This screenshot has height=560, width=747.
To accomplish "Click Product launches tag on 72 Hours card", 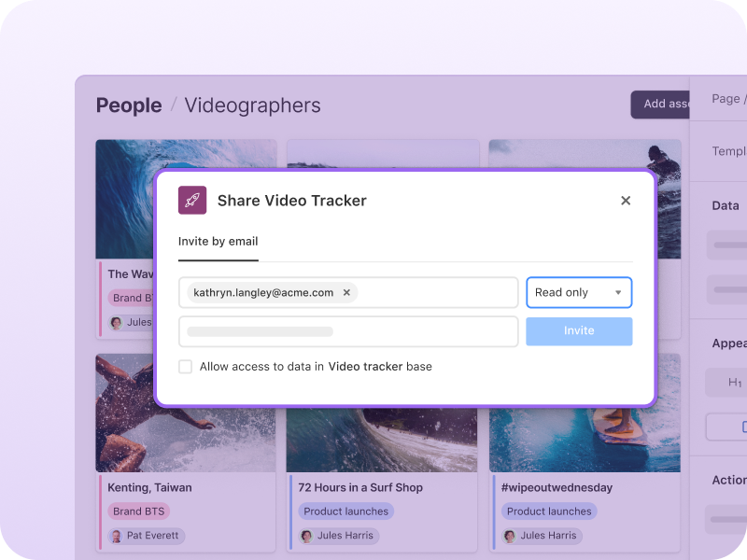I will click(x=345, y=511).
